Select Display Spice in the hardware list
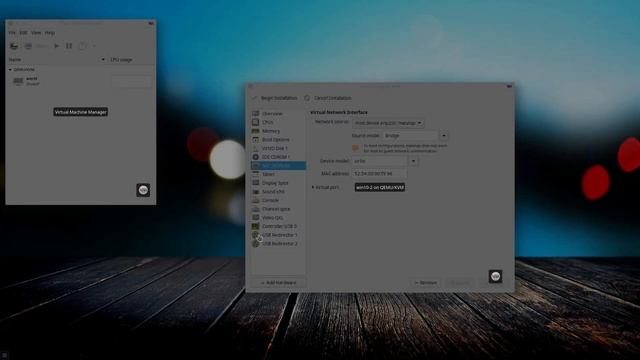This screenshot has height=360, width=640. [x=278, y=183]
